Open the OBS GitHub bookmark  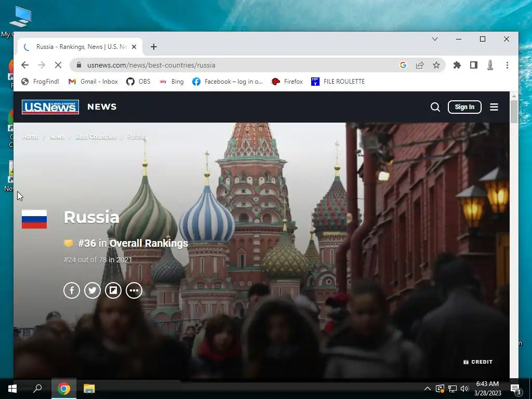pyautogui.click(x=138, y=82)
